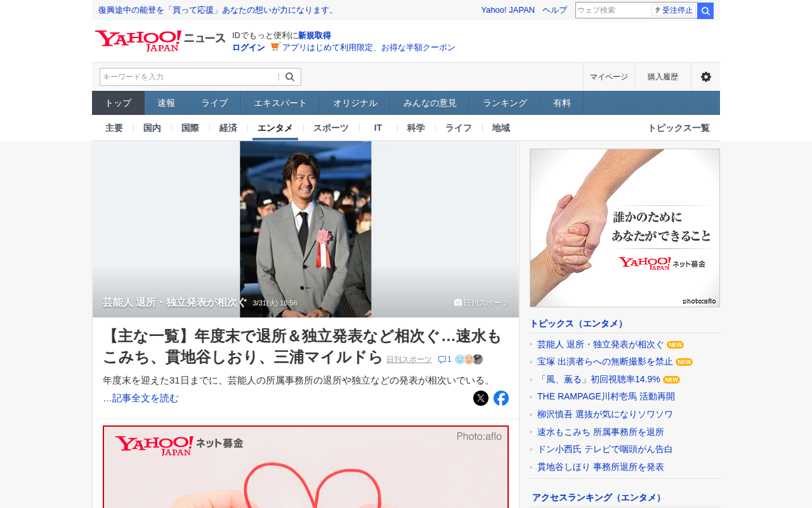The width and height of the screenshot is (812, 508).
Task: Select the 科学 category
Action: tap(416, 128)
